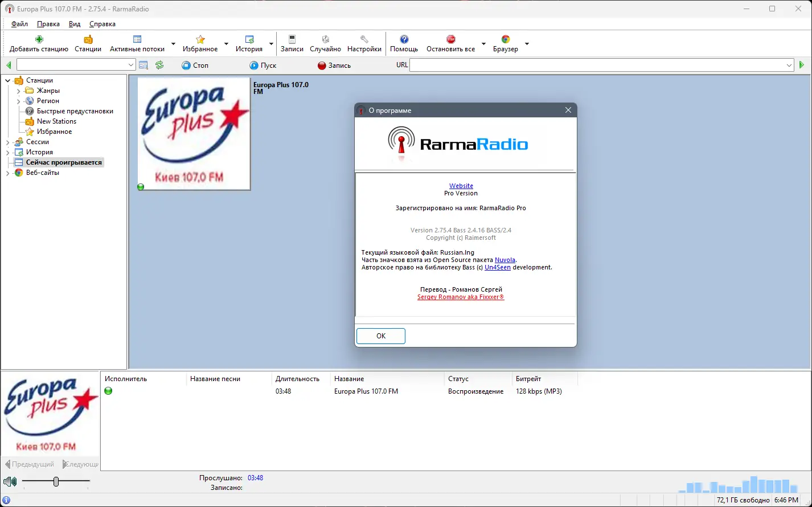Click the Избранное star in the toolbar
The width and height of the screenshot is (812, 507).
[200, 39]
